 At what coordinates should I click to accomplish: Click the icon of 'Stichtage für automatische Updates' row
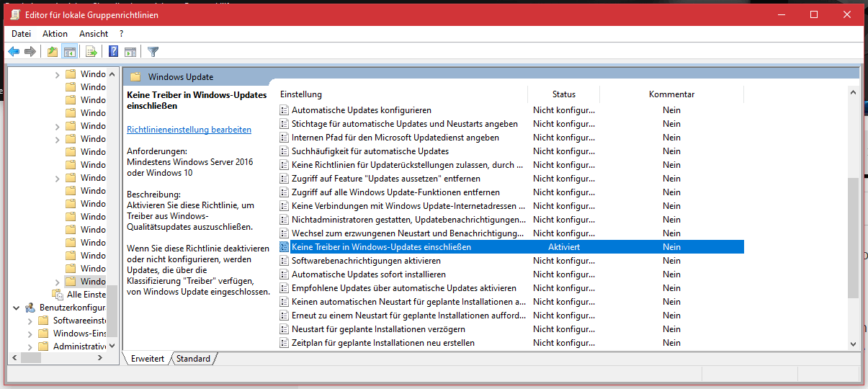tap(284, 124)
